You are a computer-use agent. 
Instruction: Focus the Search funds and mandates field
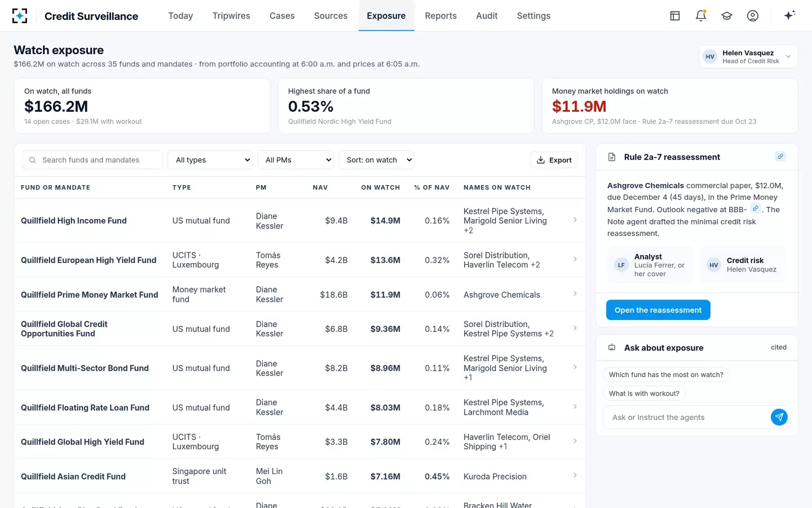[x=92, y=160]
